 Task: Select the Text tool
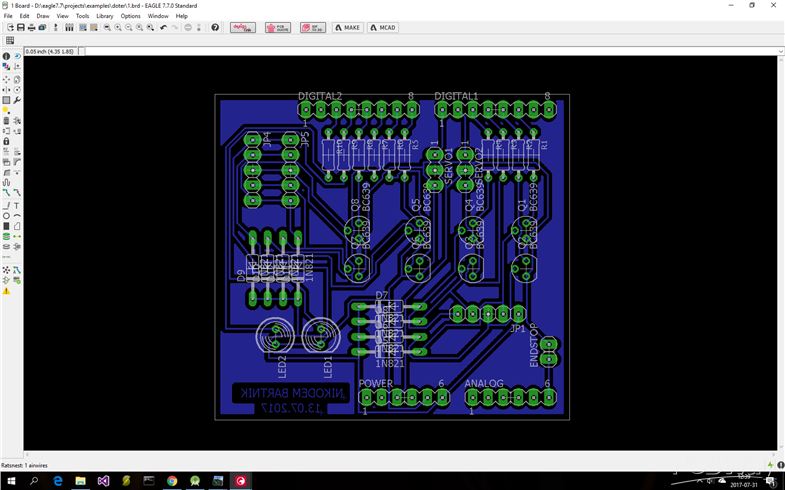coord(17,206)
